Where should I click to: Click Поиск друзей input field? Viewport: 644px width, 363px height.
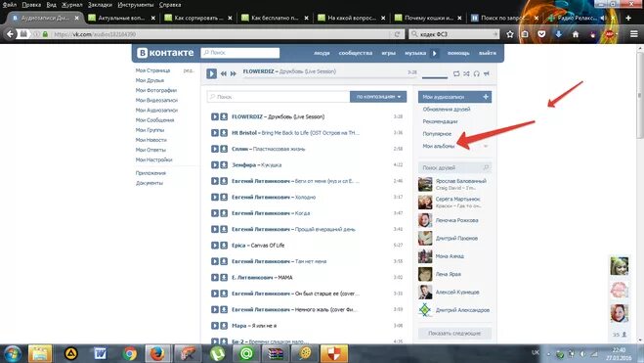pyautogui.click(x=454, y=167)
